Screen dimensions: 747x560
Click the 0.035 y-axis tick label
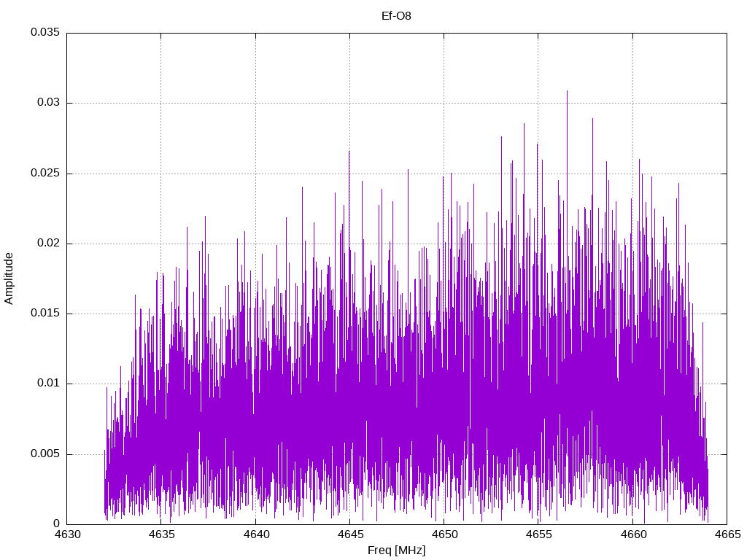click(45, 32)
